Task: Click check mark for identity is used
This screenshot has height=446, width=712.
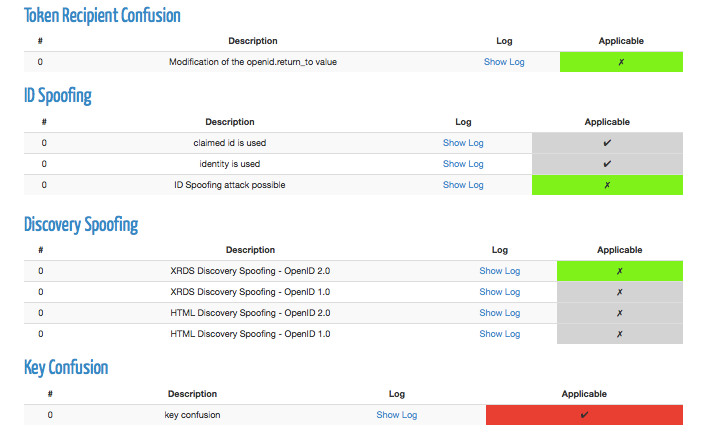Action: pyautogui.click(x=607, y=164)
